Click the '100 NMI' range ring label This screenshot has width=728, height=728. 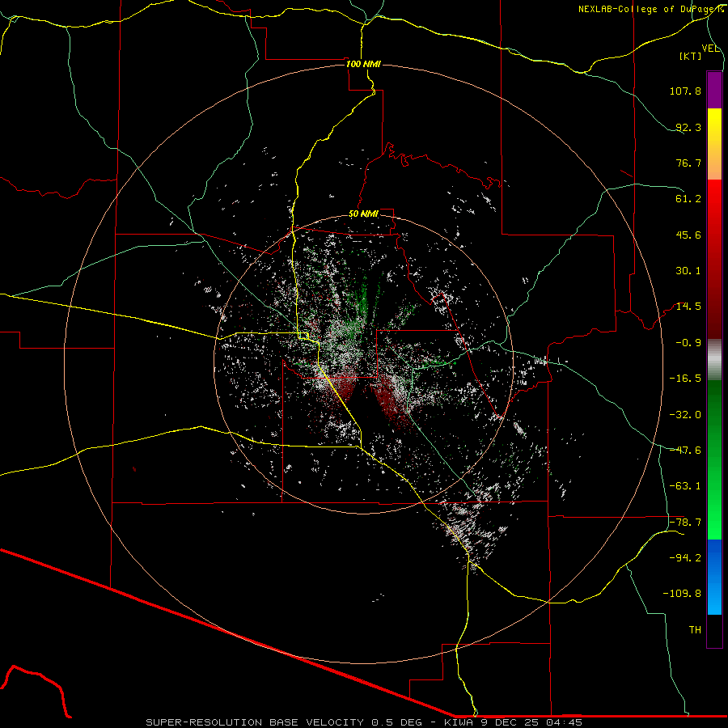363,64
